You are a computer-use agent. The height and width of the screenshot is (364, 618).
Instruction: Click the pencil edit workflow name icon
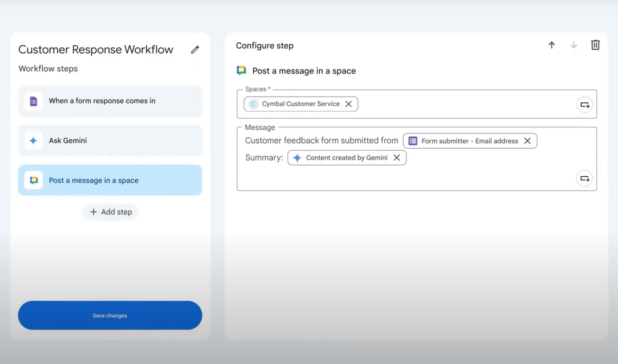[195, 50]
